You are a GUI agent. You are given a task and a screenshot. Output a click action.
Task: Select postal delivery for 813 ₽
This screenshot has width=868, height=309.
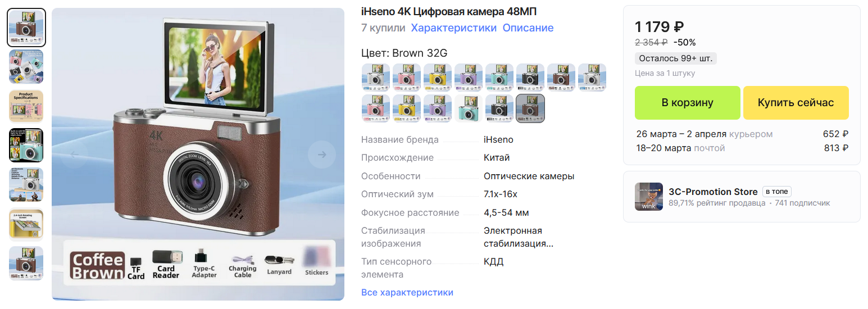click(x=742, y=148)
